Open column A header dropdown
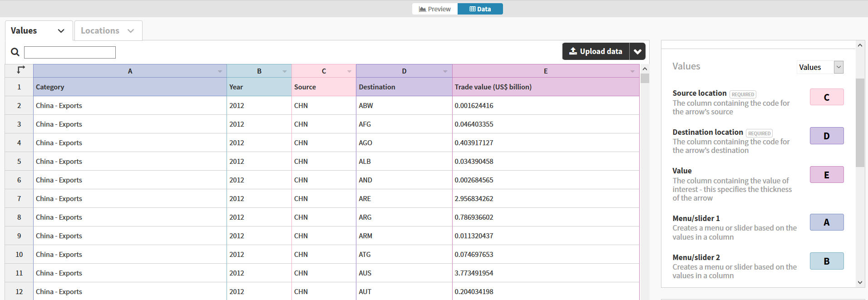 (220, 71)
